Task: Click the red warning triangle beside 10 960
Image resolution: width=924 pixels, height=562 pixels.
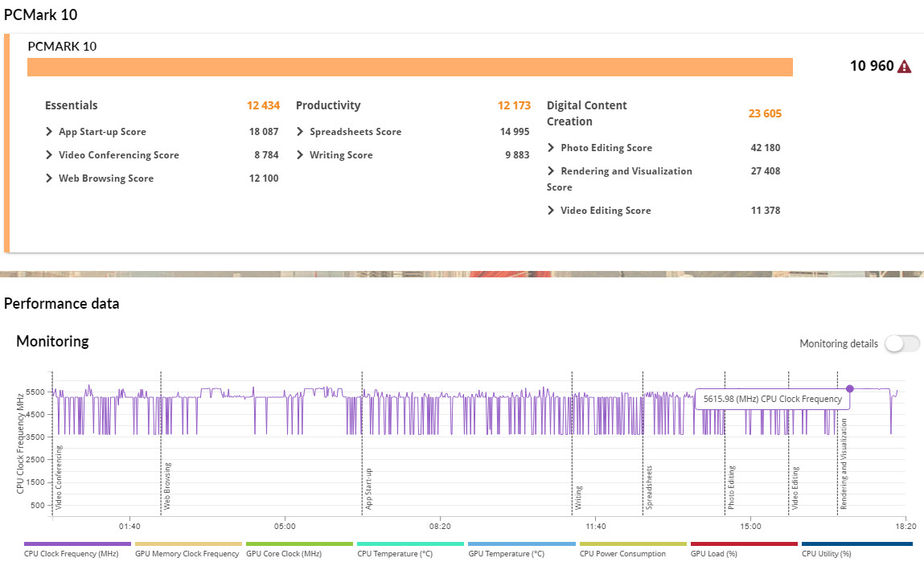Action: [x=903, y=67]
